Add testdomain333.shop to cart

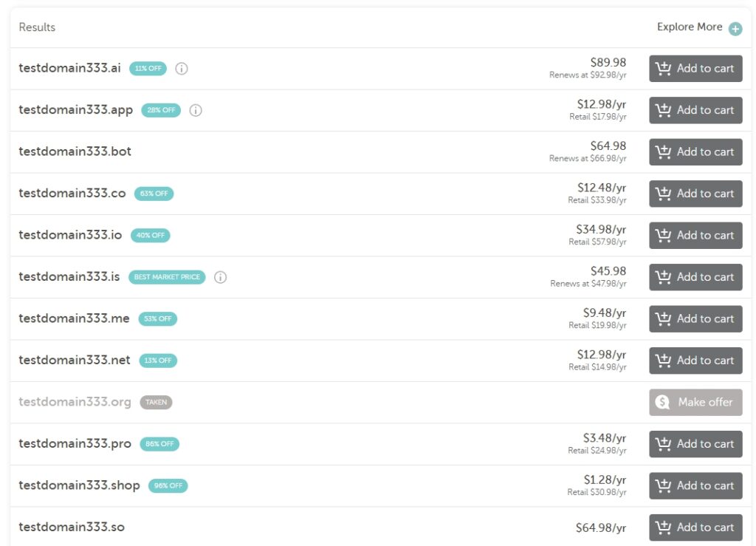click(x=695, y=485)
